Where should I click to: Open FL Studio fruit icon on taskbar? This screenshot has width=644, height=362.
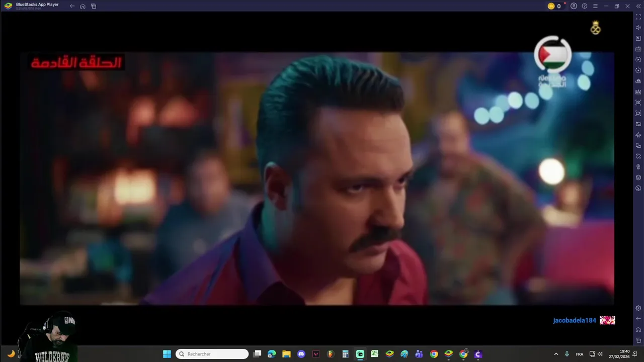pos(331,354)
